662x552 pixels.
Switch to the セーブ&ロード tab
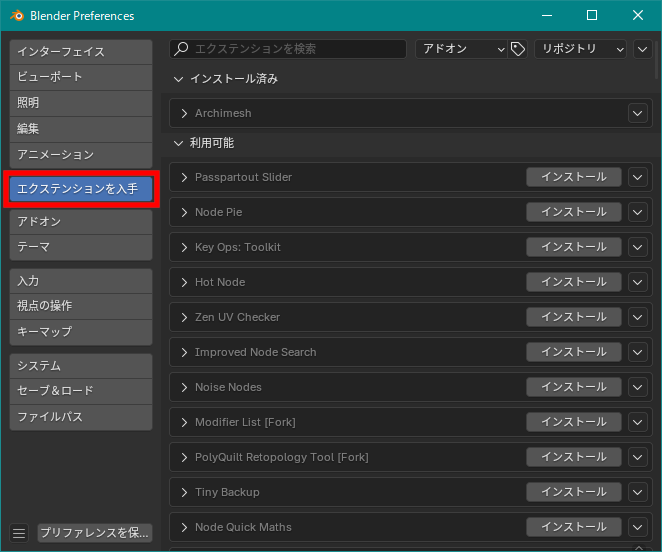pos(81,391)
